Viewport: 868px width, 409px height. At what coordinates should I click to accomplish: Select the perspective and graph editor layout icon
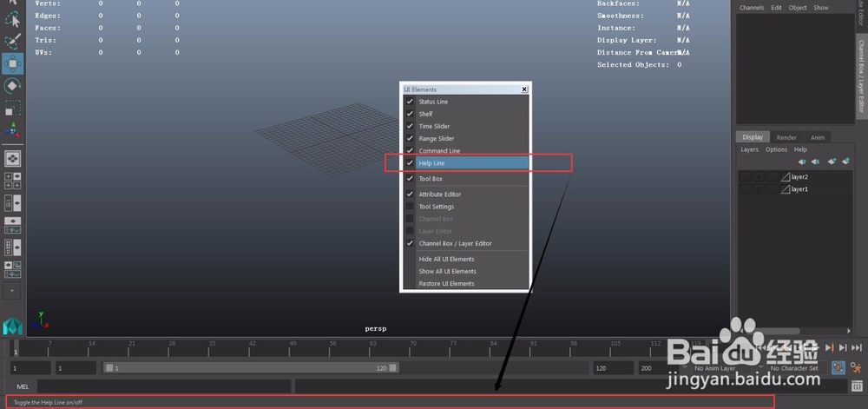click(13, 225)
